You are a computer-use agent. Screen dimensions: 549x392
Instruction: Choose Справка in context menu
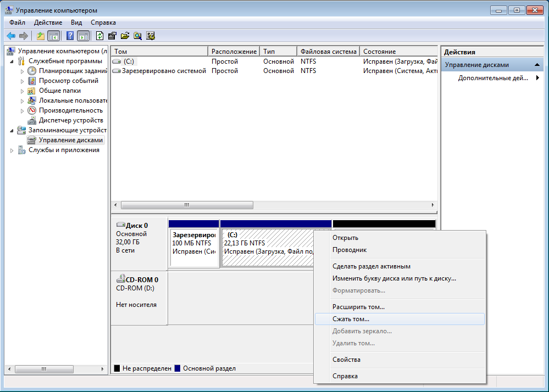400,376
